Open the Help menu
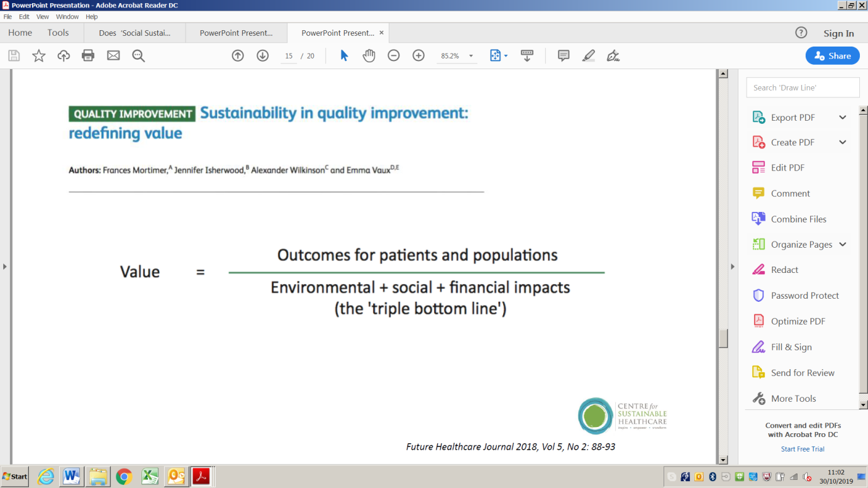 [92, 17]
